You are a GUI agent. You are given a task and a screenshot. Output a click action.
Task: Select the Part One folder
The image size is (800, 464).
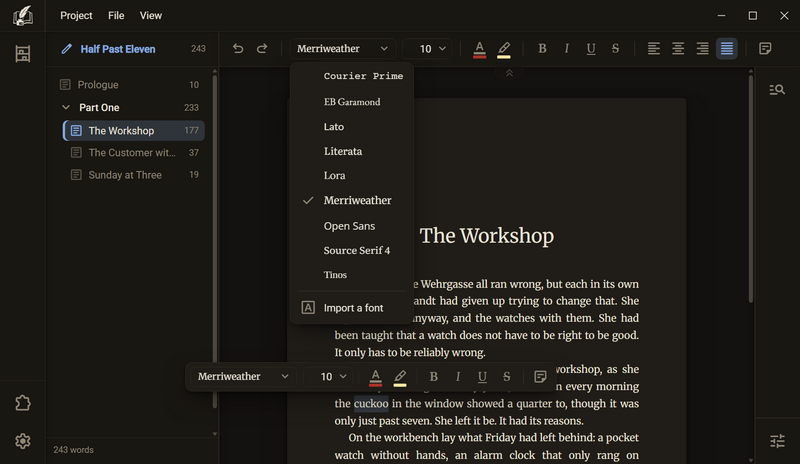[x=131, y=107]
